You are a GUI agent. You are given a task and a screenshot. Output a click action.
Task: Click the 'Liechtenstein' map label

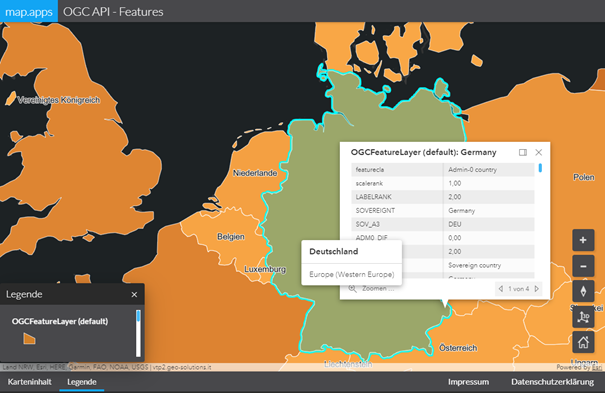tap(348, 364)
